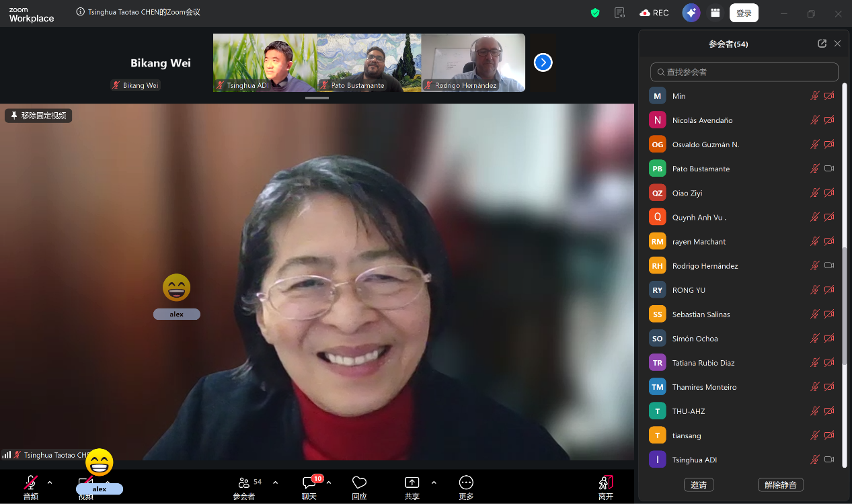
Task: Click the green security shield icon
Action: pos(595,13)
